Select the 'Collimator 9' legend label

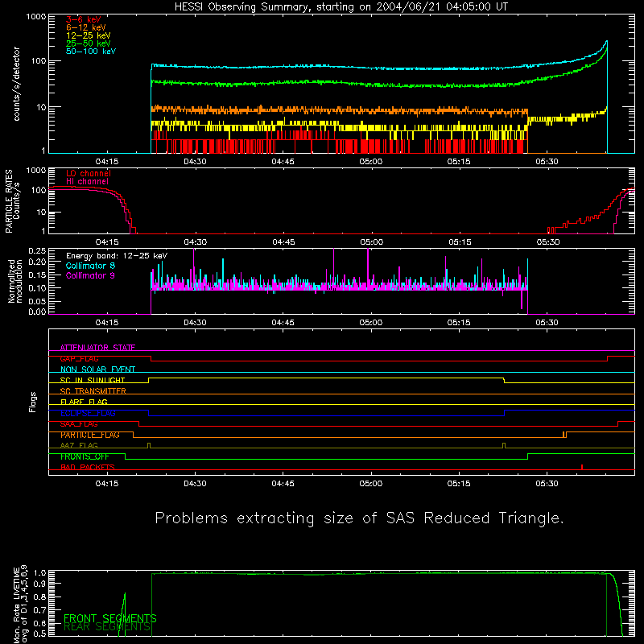(90, 275)
